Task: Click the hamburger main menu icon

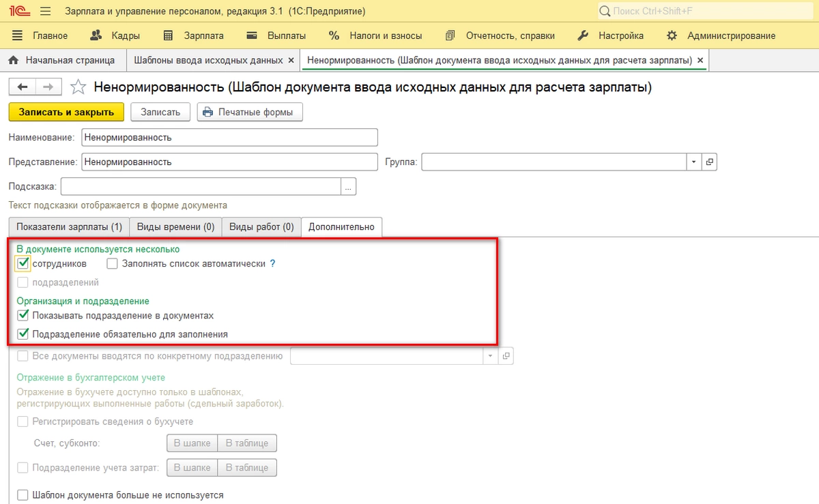Action: tap(46, 12)
